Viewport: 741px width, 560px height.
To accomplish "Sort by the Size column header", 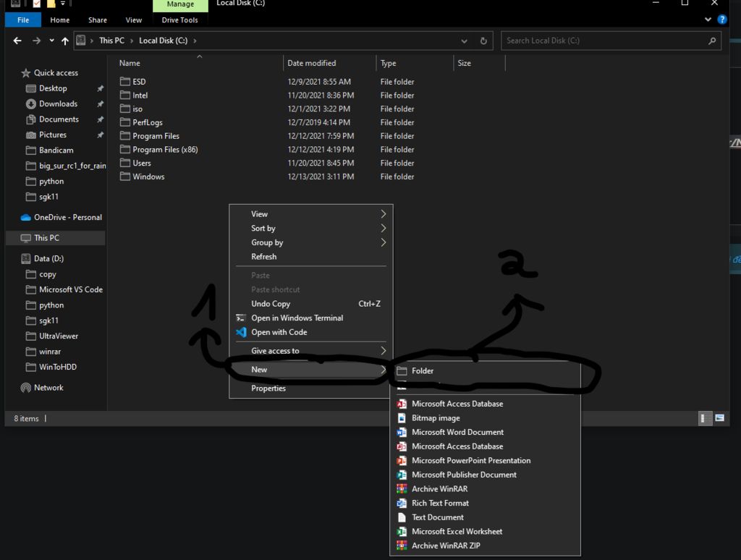I will [464, 63].
